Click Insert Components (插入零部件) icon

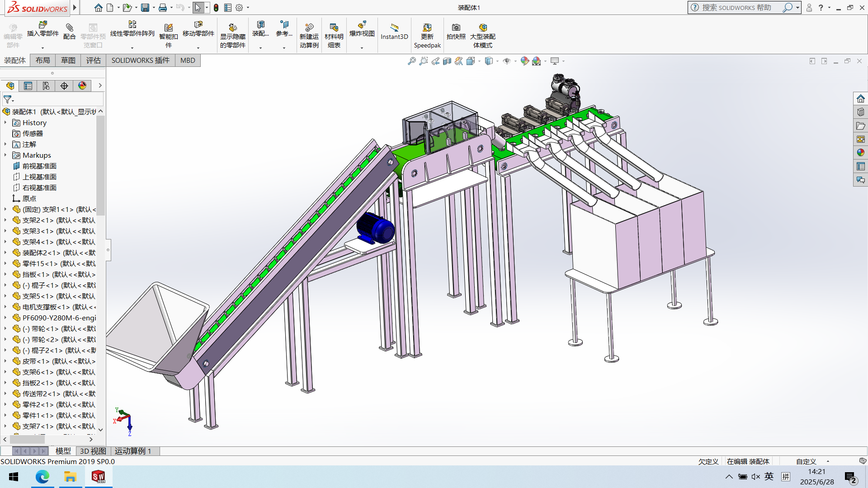(43, 25)
